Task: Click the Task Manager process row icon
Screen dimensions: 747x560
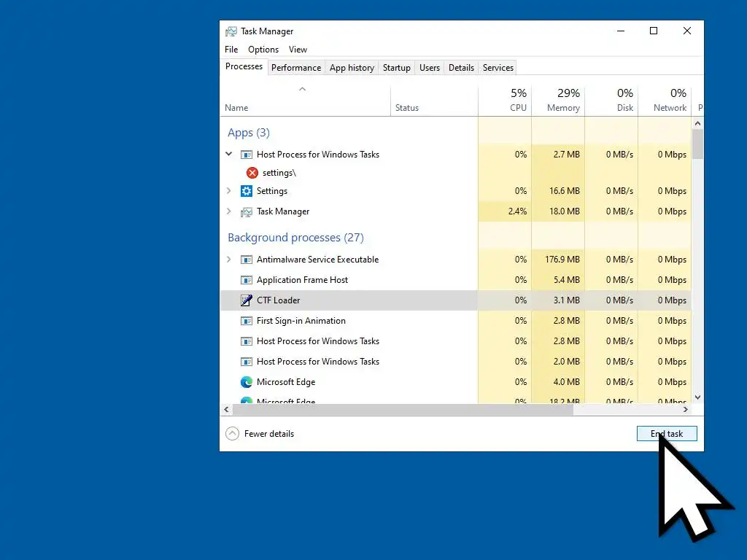Action: coord(247,212)
